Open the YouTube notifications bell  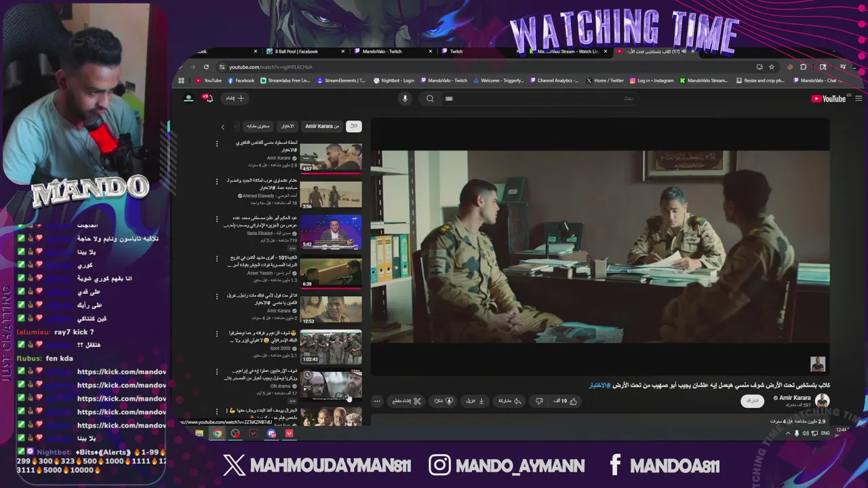click(x=208, y=98)
